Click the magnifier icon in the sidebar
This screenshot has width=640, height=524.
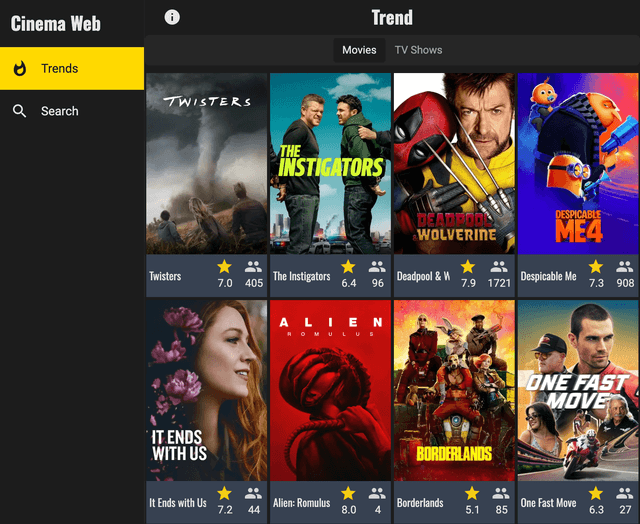(20, 111)
